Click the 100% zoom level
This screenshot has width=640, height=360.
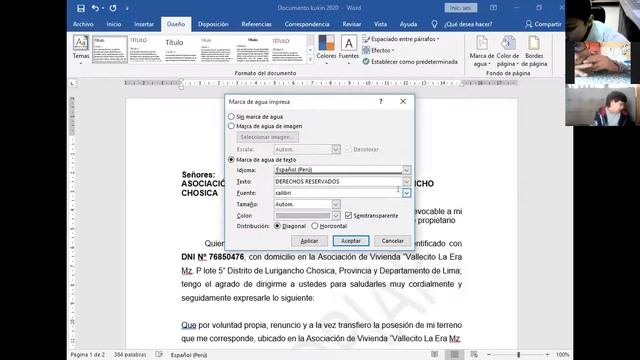(562, 355)
